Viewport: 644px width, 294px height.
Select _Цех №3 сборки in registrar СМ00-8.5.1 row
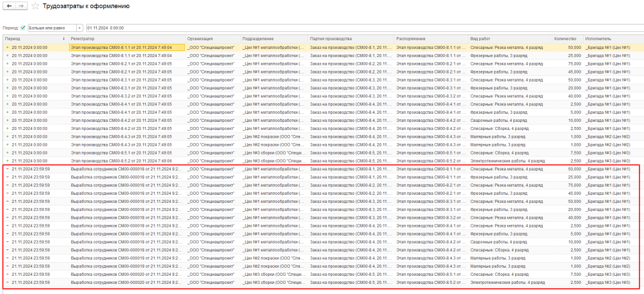coord(274,153)
